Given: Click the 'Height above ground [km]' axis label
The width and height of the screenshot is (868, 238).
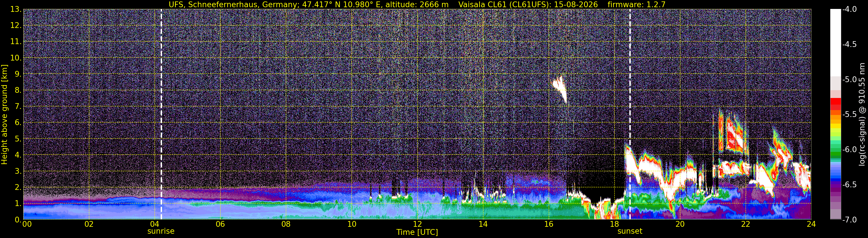Looking at the screenshot, I should point(4,114).
